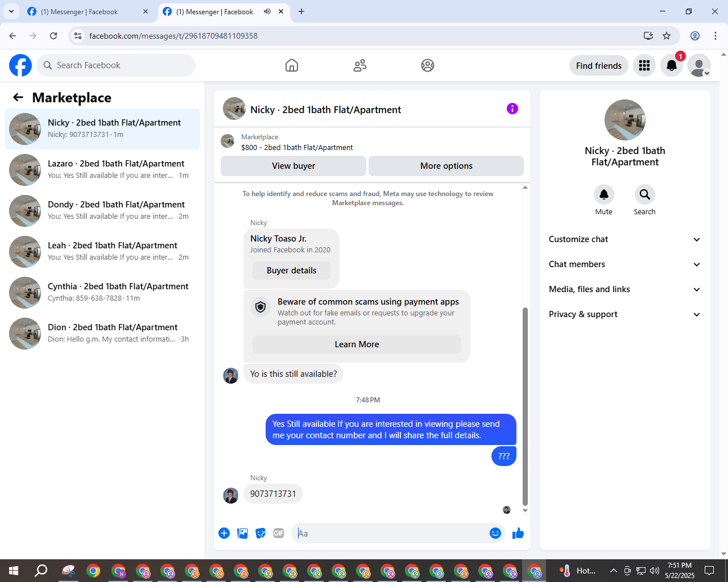Open Cynthia's apartment conversation
The height and width of the screenshot is (582, 728).
(x=102, y=293)
